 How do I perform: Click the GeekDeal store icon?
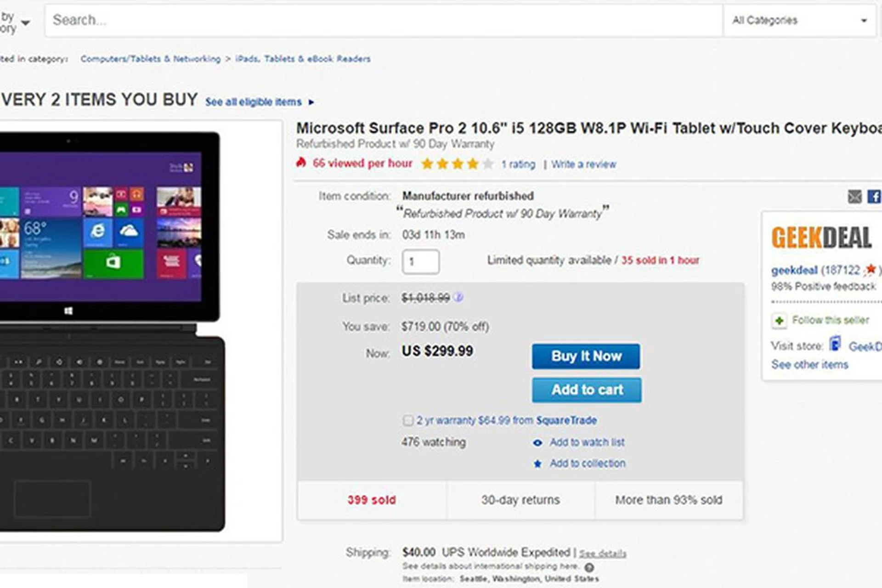click(x=835, y=344)
